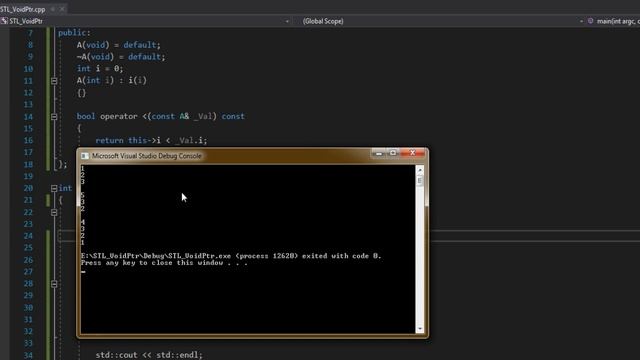This screenshot has height=360, width=640.
Task: Pin the STL_VoidPtr.cpp tab
Action: [53, 9]
